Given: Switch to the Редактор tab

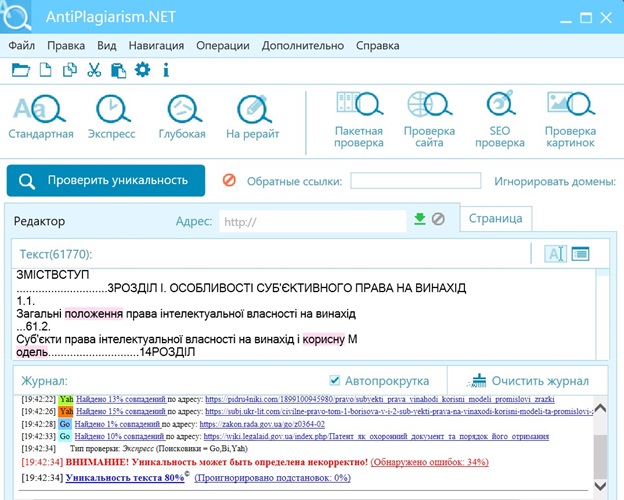Looking at the screenshot, I should (39, 221).
